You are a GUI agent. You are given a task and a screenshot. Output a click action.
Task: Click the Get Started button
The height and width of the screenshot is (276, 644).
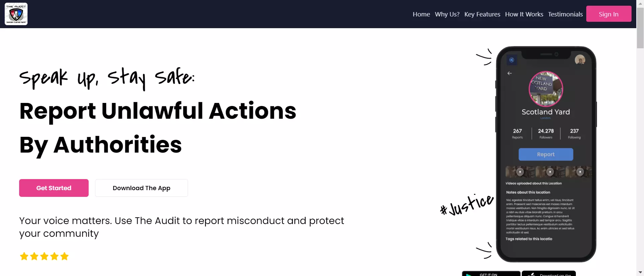(54, 188)
